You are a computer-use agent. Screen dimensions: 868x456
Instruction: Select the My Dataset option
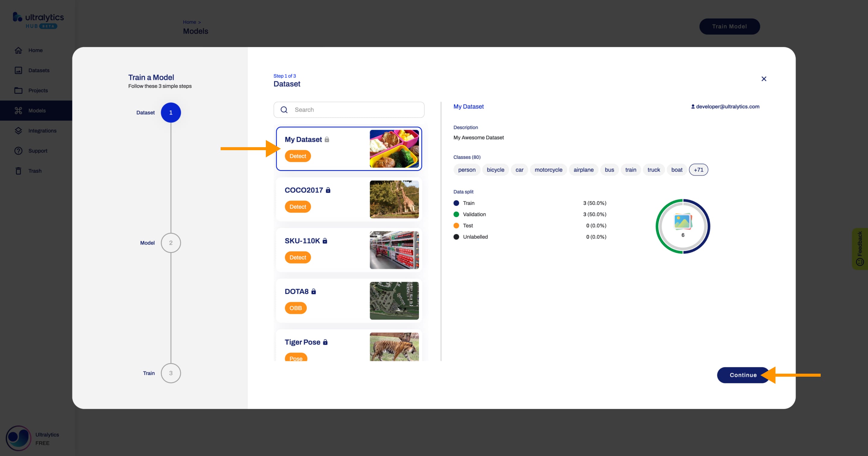[x=349, y=149]
